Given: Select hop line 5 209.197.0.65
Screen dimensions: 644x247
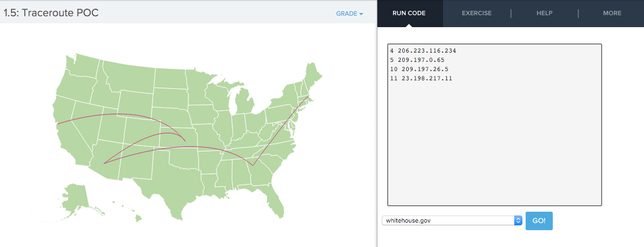Looking at the screenshot, I should [417, 60].
